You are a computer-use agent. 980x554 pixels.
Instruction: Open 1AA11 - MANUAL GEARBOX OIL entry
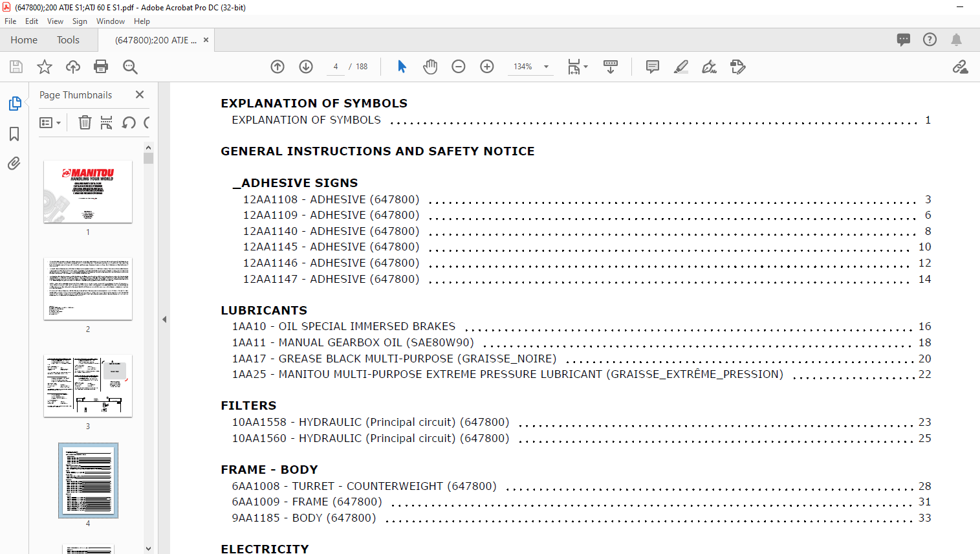[582, 342]
